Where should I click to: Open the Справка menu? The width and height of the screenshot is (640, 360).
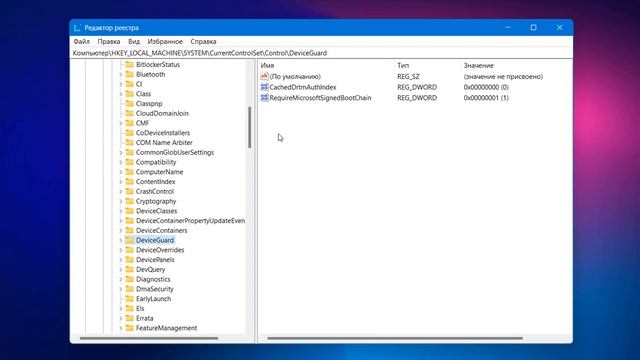(203, 42)
